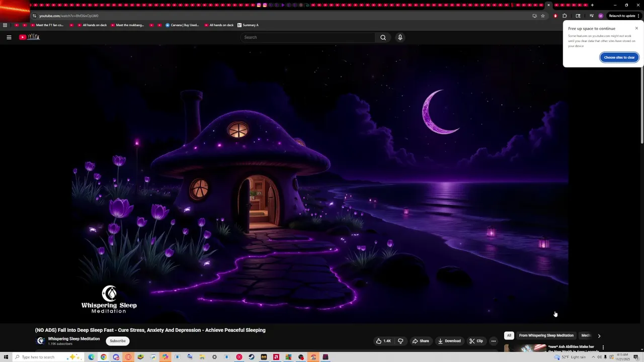Subscribe to Whispering Sleep Meditation
This screenshot has height=362, width=644.
tap(118, 341)
